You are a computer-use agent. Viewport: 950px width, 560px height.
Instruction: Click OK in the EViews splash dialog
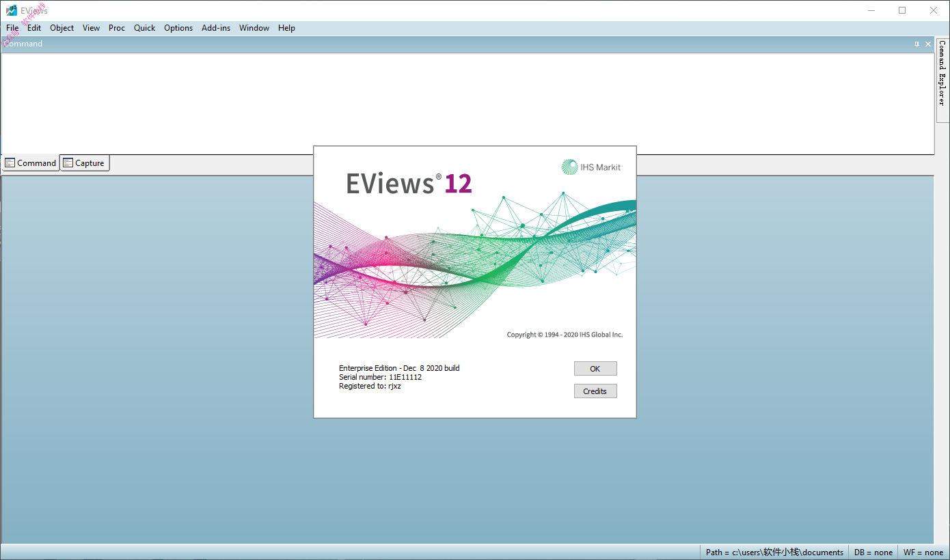[x=595, y=369]
